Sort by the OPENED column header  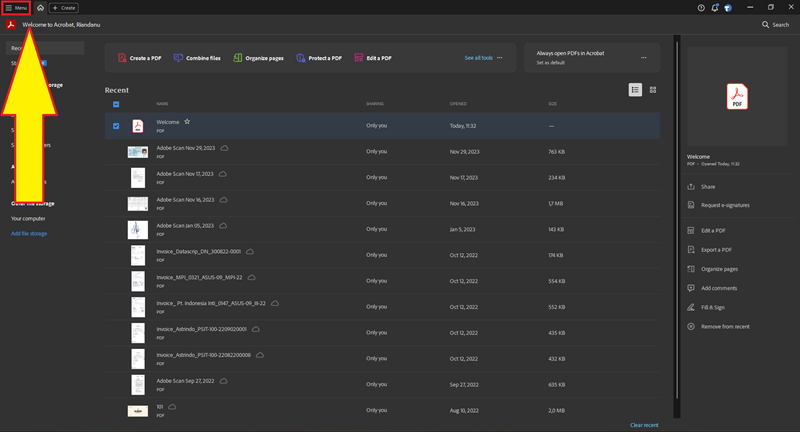(458, 104)
